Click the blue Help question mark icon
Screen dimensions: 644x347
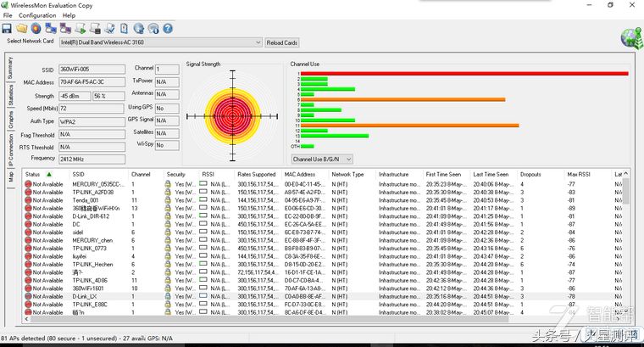[x=167, y=28]
